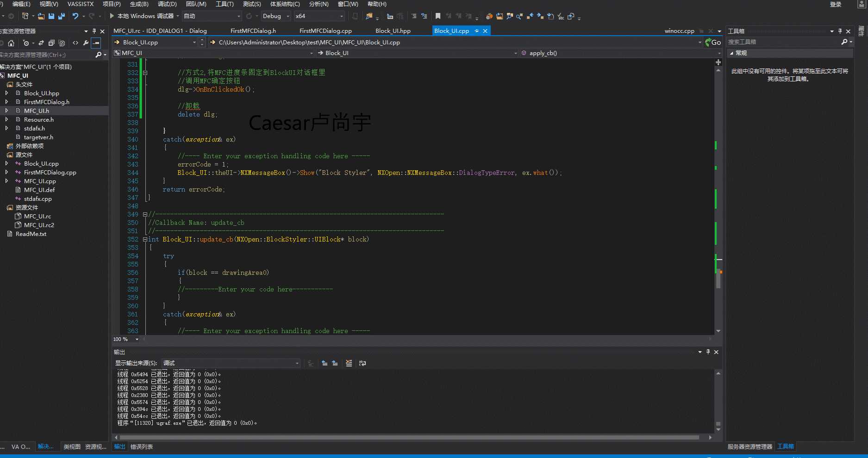Close the Block_UI.cpp tab
This screenshot has height=458, width=868.
point(485,31)
